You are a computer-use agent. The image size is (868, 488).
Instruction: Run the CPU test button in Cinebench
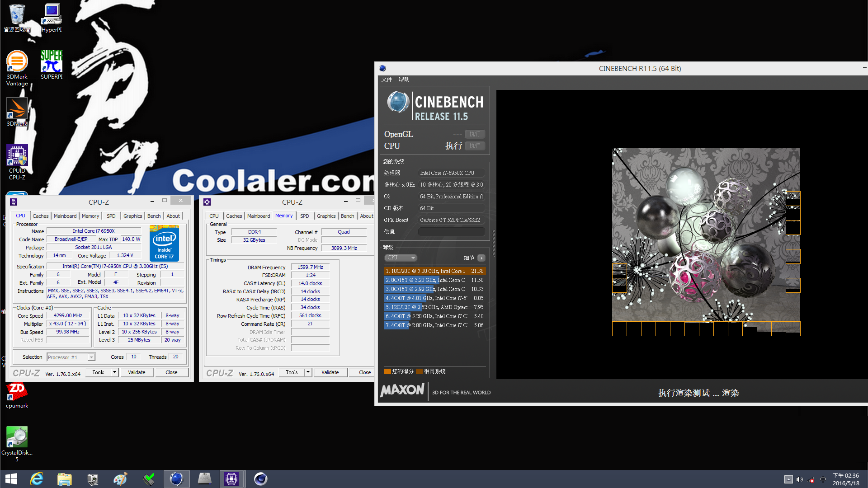click(x=475, y=146)
